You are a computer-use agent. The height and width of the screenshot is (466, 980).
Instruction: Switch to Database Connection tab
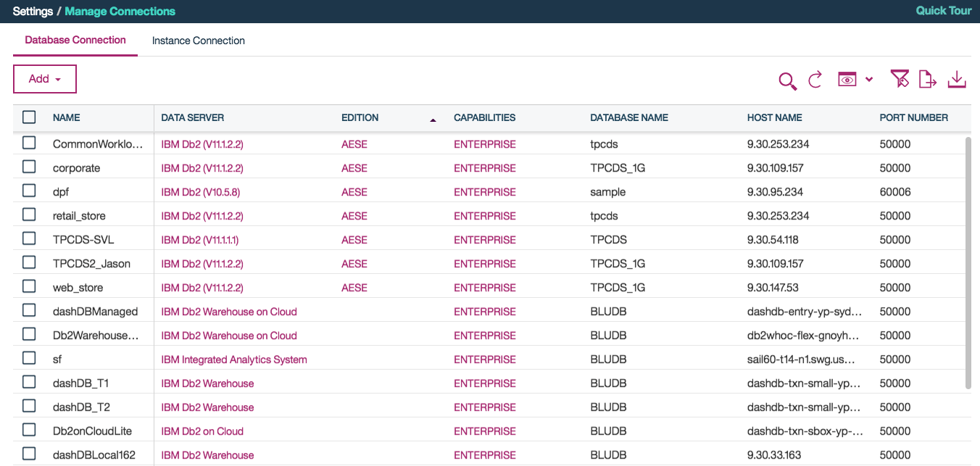(75, 40)
